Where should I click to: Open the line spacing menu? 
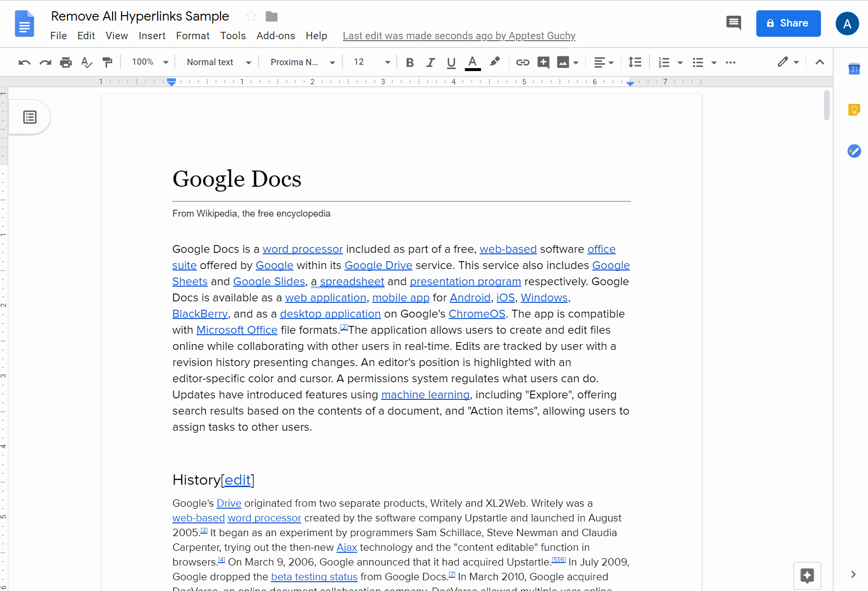pyautogui.click(x=635, y=62)
